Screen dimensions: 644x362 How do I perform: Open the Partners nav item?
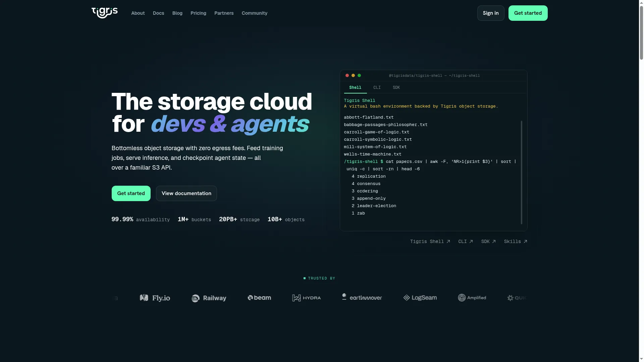(x=224, y=13)
